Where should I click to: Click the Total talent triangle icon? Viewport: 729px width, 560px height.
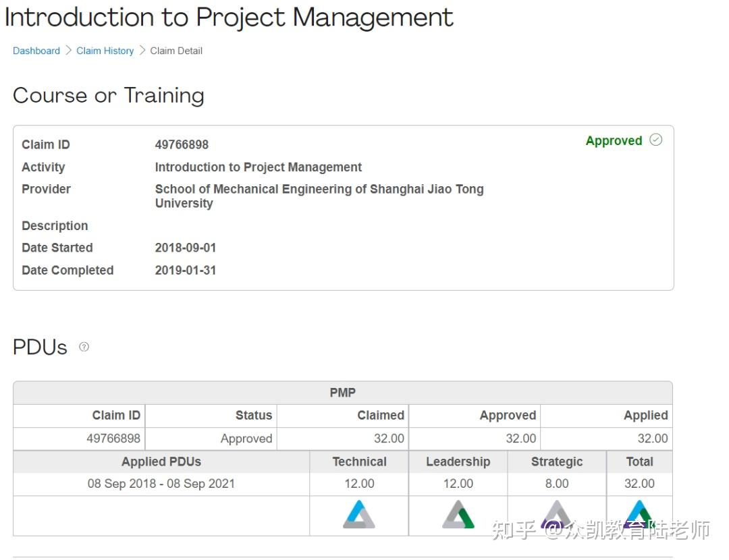pos(639,514)
